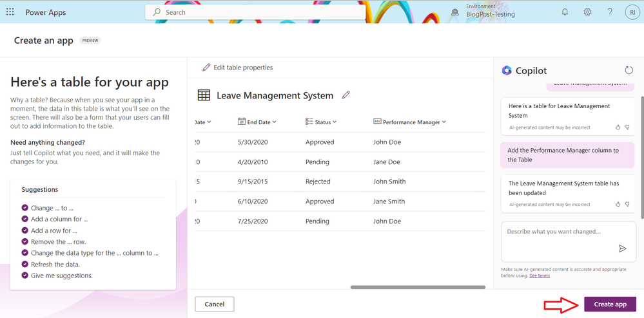Open the Power Apps app launcher grid
The image size is (644, 318).
(10, 12)
